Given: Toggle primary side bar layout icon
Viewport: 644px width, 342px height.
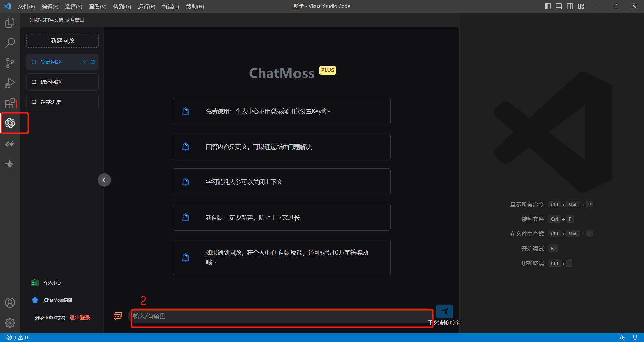Looking at the screenshot, I should coord(548,6).
